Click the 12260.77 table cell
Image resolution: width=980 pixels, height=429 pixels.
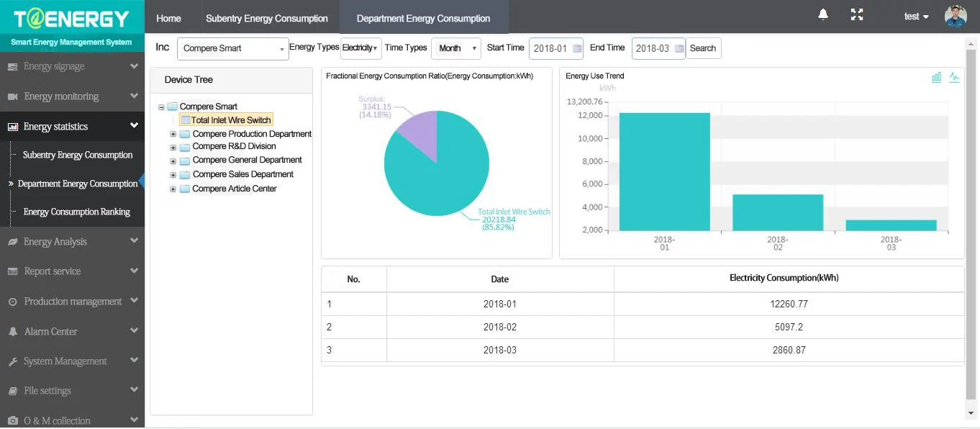tap(789, 304)
